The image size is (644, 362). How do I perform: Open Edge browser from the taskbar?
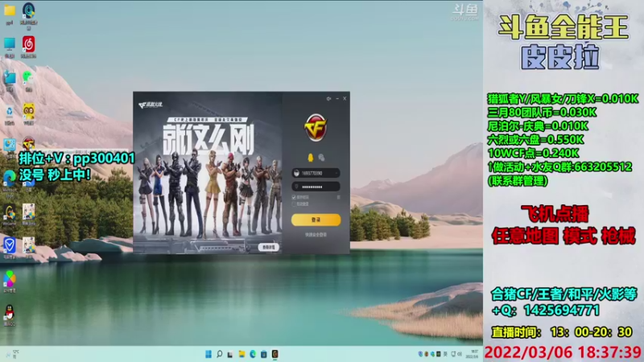click(x=253, y=354)
